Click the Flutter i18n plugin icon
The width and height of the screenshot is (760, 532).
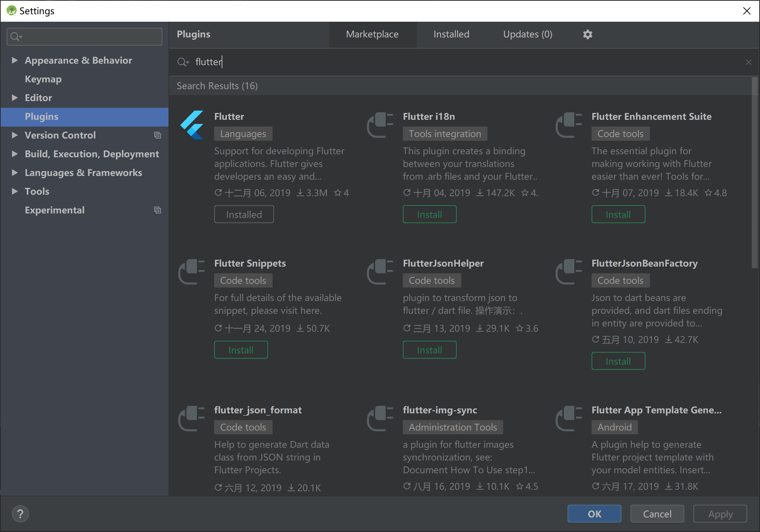coord(380,125)
